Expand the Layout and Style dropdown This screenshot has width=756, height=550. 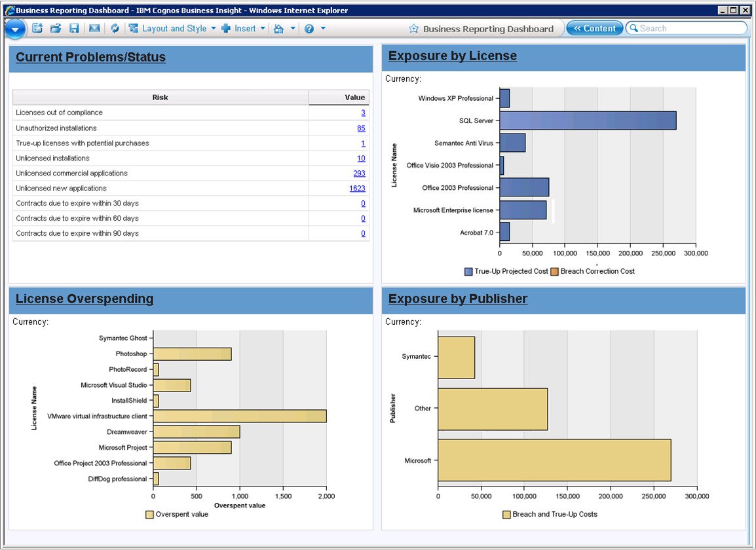(x=214, y=28)
